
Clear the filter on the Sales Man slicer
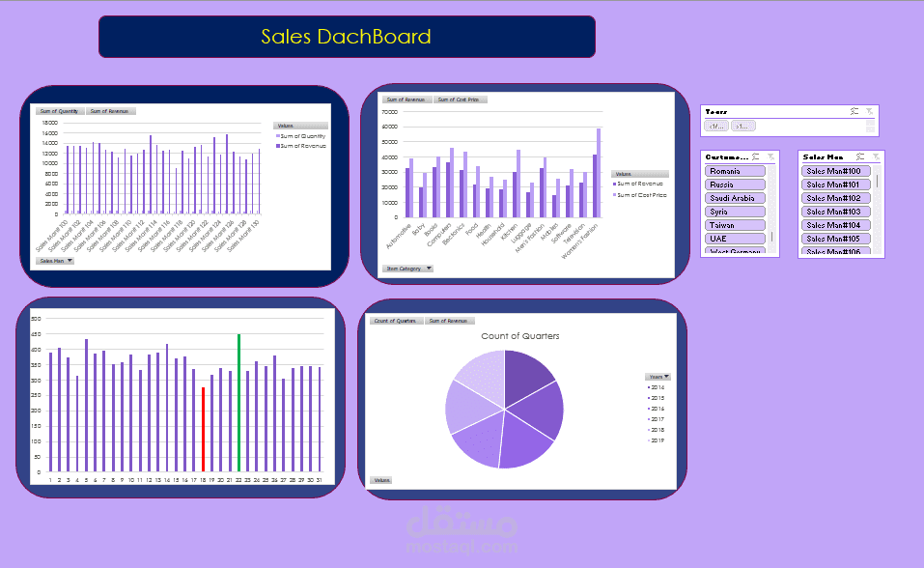pyautogui.click(x=876, y=156)
